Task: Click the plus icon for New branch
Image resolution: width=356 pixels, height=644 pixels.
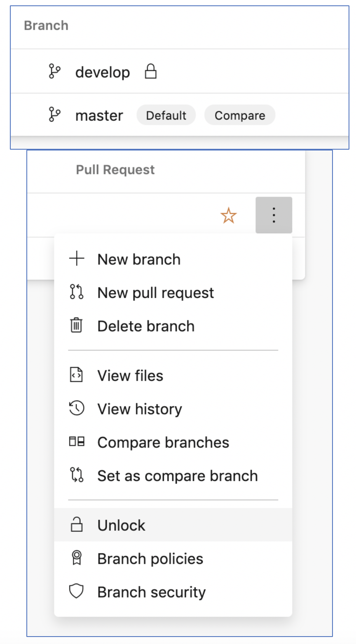Action: (x=77, y=259)
